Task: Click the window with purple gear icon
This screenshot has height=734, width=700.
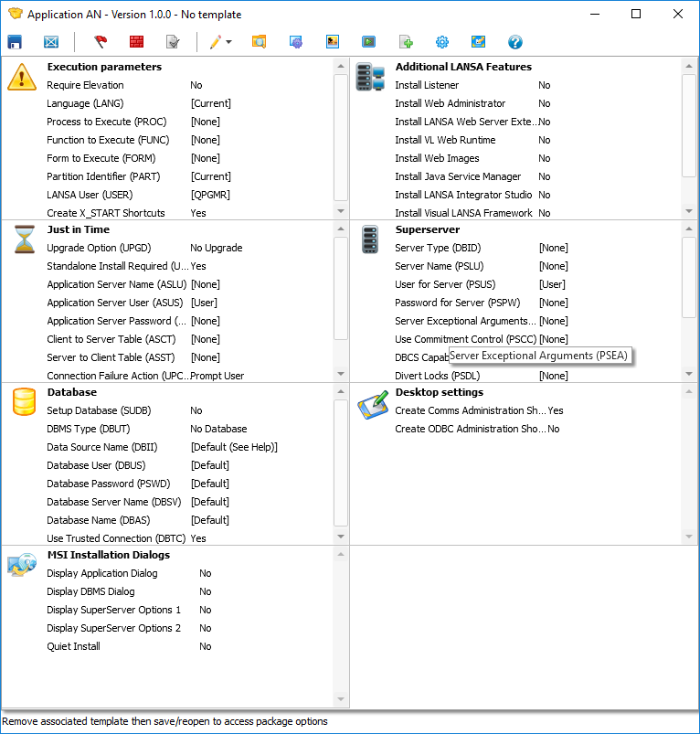Action: tap(296, 42)
